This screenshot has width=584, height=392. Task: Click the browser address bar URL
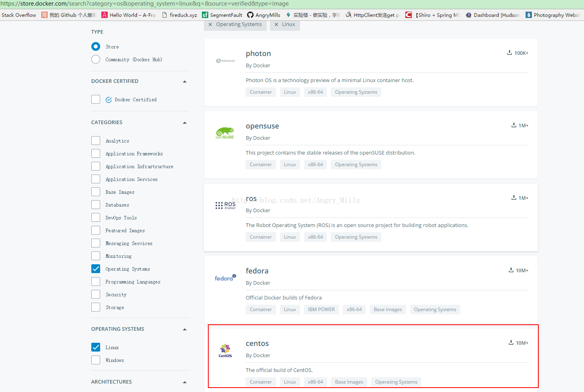[145, 4]
